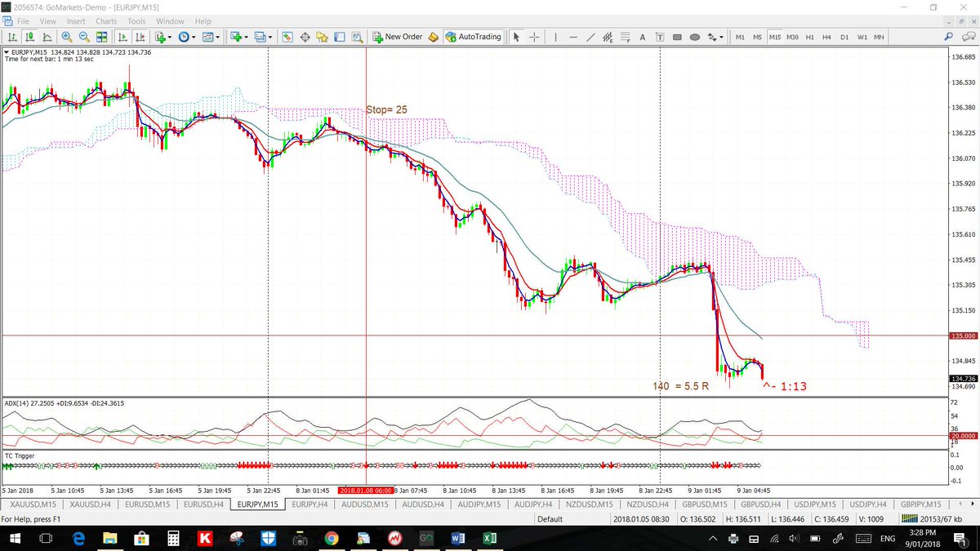The height and width of the screenshot is (551, 980).
Task: Select the ellipse shape tool
Action: pos(695,37)
